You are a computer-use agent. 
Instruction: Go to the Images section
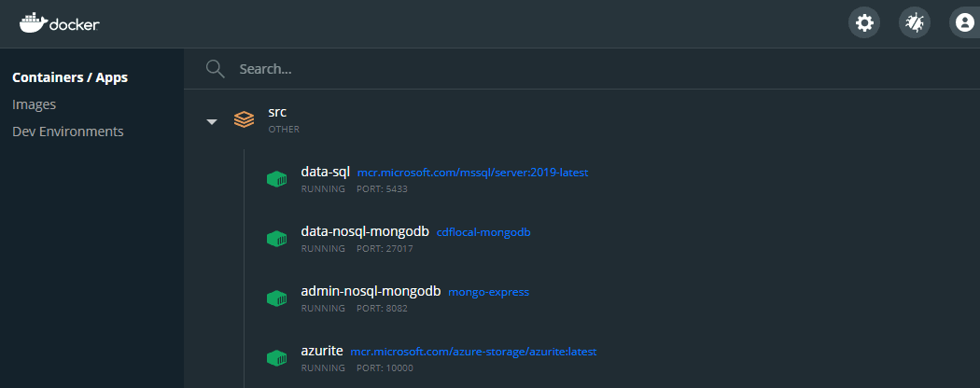pyautogui.click(x=35, y=104)
